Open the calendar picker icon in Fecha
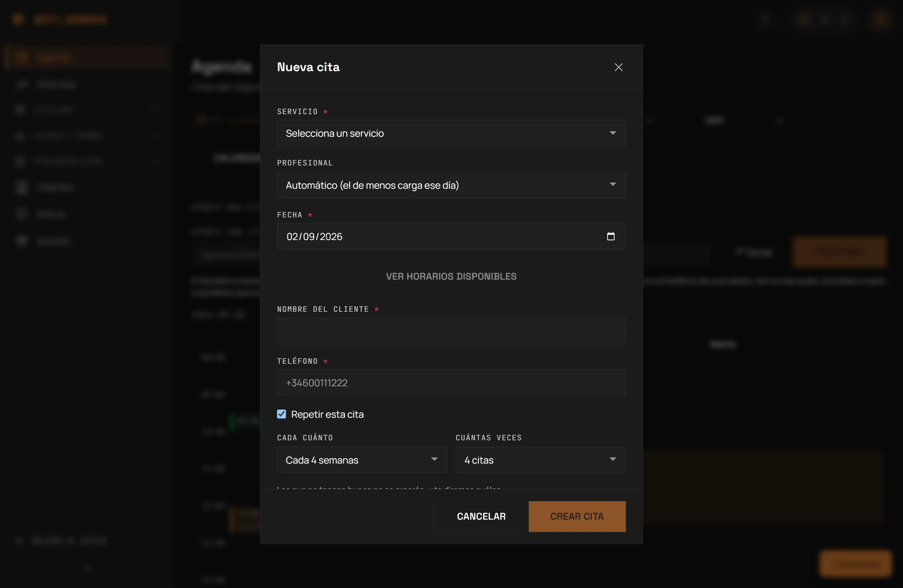903x588 pixels. (x=611, y=236)
